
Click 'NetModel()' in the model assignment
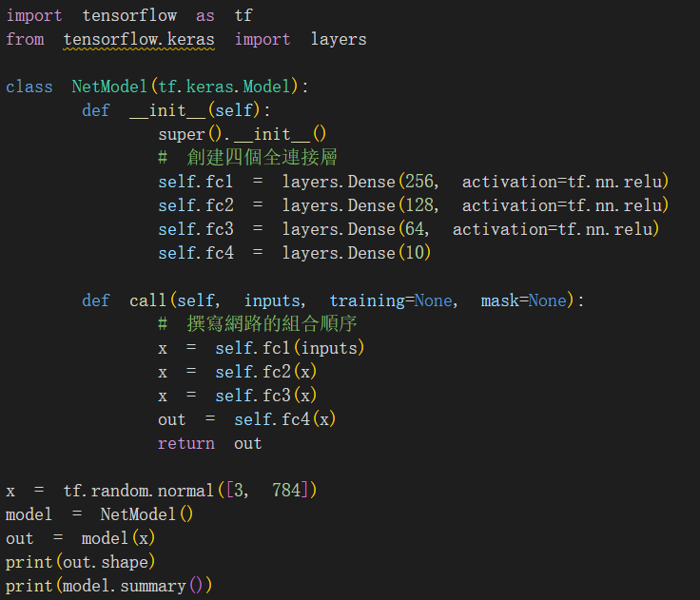click(146, 514)
